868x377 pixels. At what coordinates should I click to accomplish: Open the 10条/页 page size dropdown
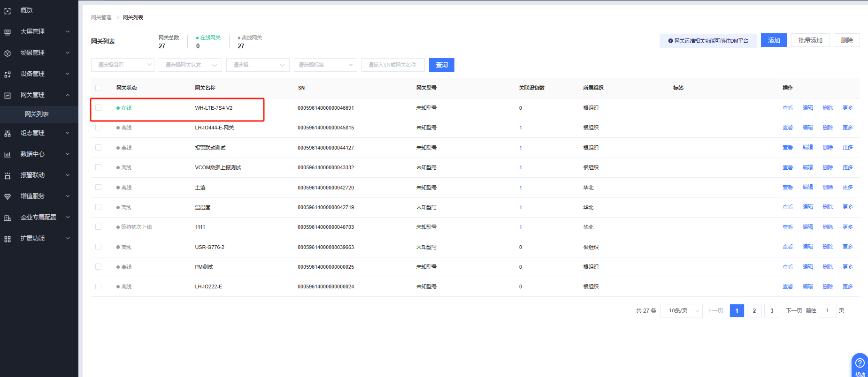[681, 310]
